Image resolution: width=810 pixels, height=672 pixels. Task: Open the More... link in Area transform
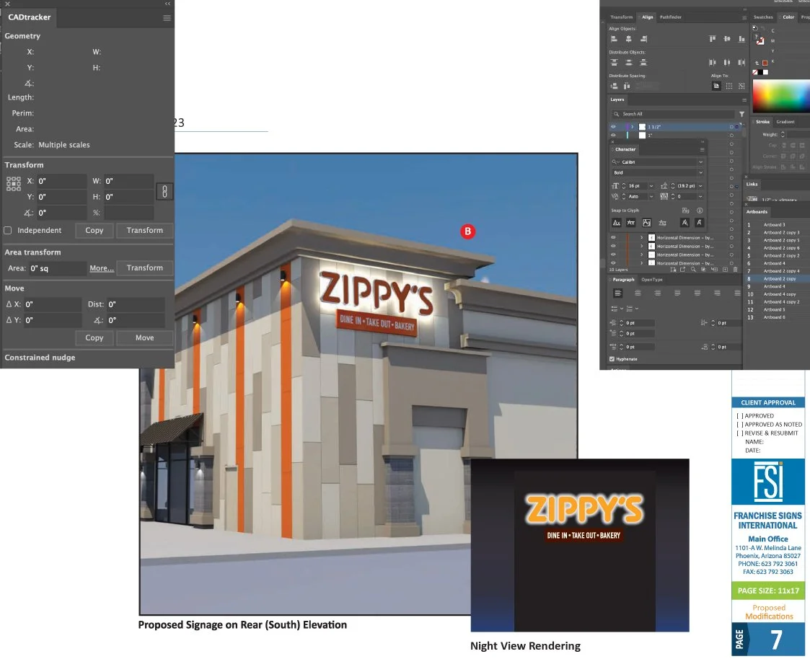click(x=102, y=268)
